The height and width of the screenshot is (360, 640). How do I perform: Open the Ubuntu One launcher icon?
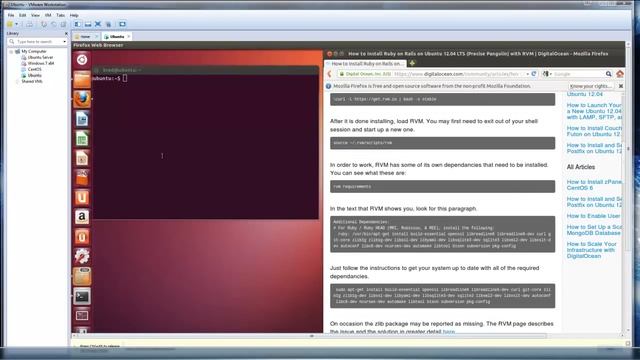(82, 197)
